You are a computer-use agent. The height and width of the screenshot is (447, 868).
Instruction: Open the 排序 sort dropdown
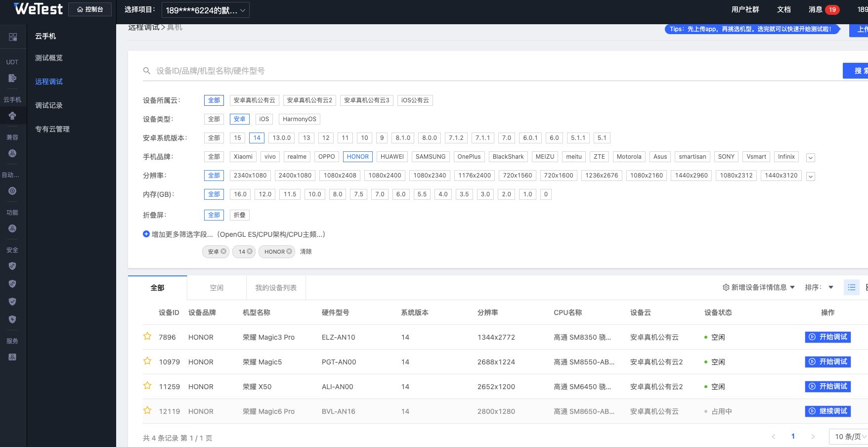coord(819,287)
